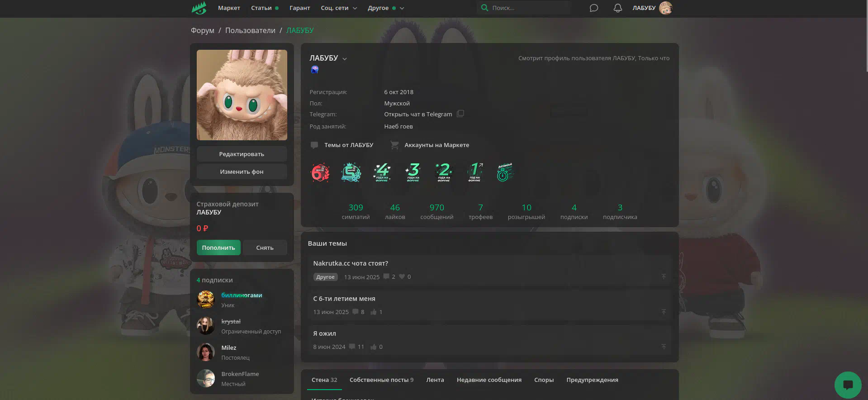868x400 pixels.
Task: Pin the С 6-ти летием меня thread arrow
Action: (664, 312)
